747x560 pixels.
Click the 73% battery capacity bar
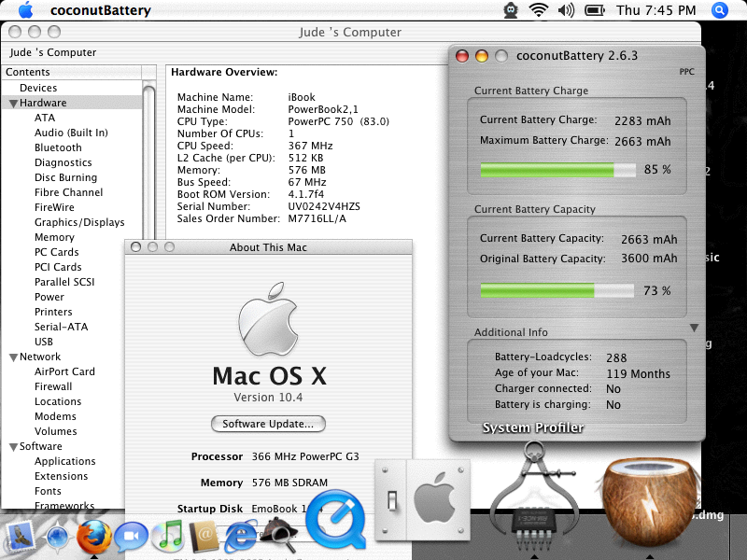tap(557, 290)
